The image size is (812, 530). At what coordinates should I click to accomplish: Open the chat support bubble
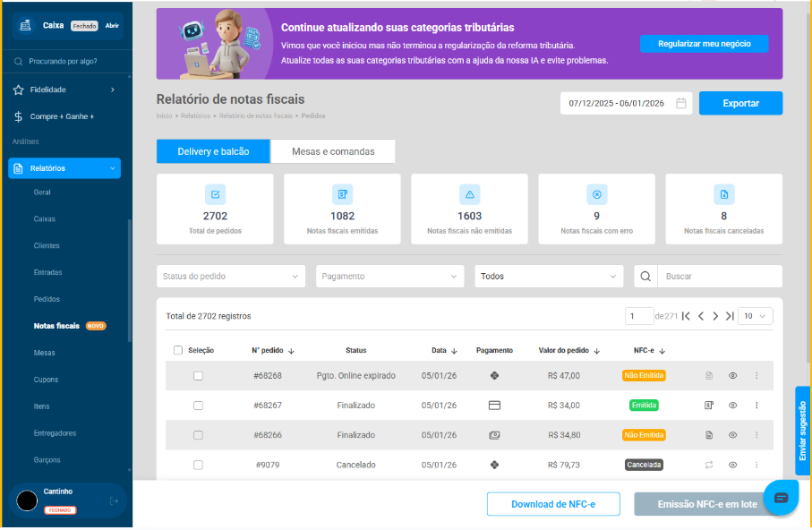pos(780,498)
